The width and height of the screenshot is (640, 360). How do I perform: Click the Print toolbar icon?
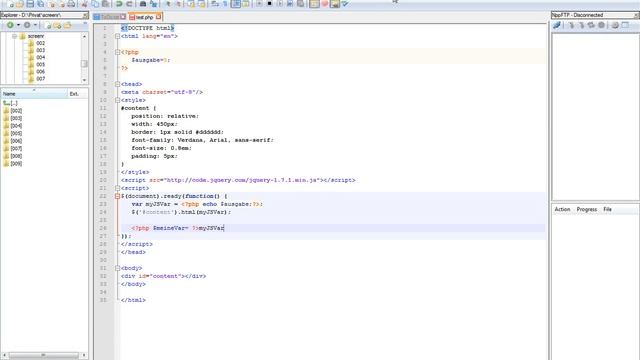(x=71, y=4)
